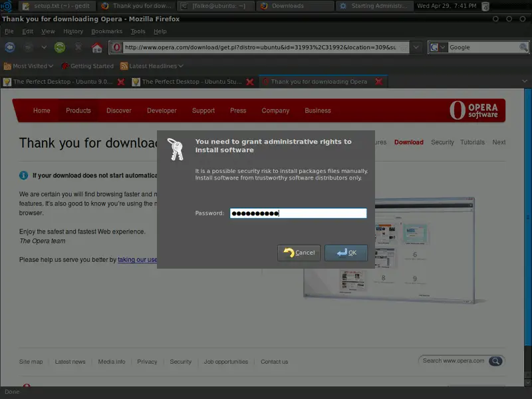Click Cancel in the administrative rights dialog
The width and height of the screenshot is (532, 399).
pos(299,253)
